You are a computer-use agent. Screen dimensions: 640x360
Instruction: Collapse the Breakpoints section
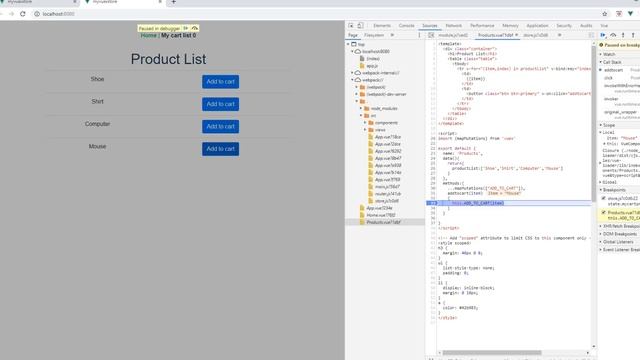(x=614, y=190)
